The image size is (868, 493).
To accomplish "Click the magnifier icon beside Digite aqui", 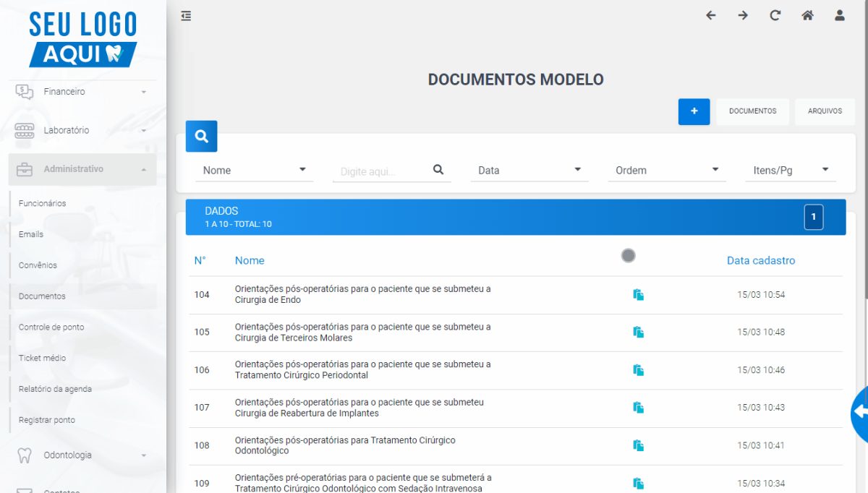I will tap(438, 170).
